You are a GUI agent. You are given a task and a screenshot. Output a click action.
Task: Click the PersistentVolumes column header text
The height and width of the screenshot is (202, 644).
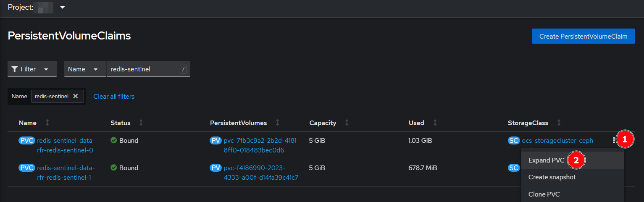239,123
